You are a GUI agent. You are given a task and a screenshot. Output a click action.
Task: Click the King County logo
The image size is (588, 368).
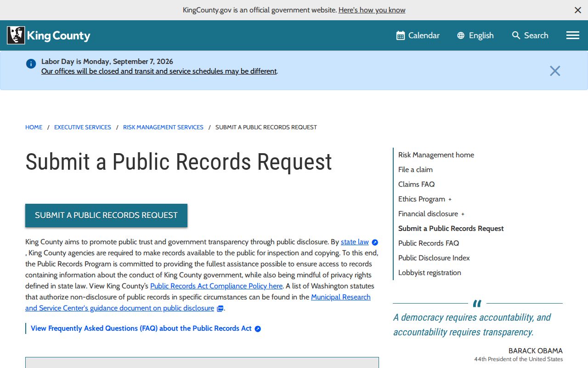point(49,35)
